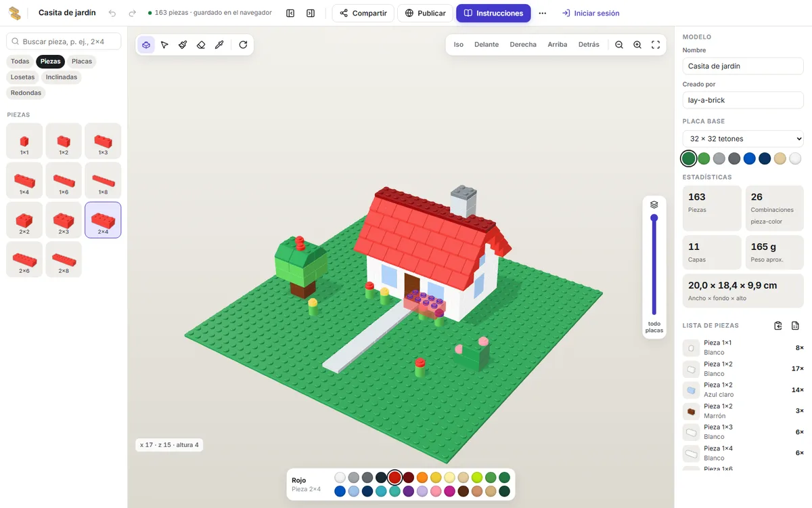The width and height of the screenshot is (812, 508).
Task: Choose the 2×6 brick piece
Action: pyautogui.click(x=24, y=259)
